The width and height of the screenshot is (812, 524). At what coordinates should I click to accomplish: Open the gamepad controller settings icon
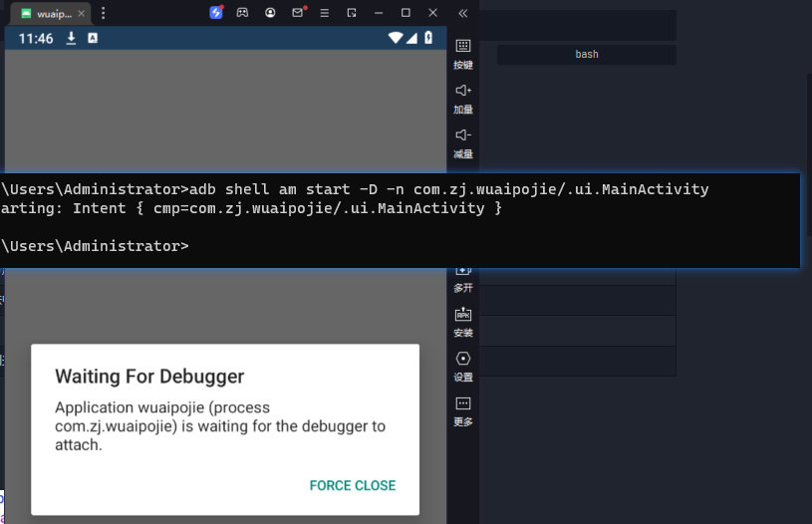(x=242, y=13)
